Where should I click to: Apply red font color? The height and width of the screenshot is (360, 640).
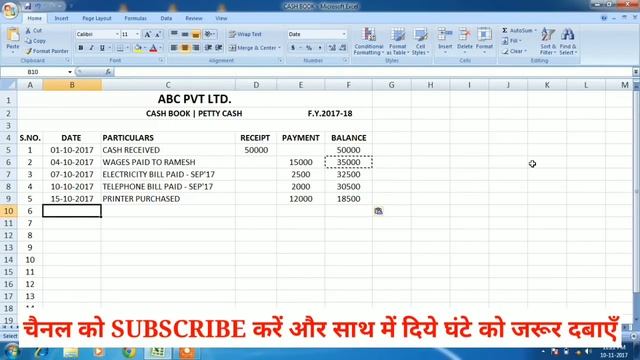point(153,48)
